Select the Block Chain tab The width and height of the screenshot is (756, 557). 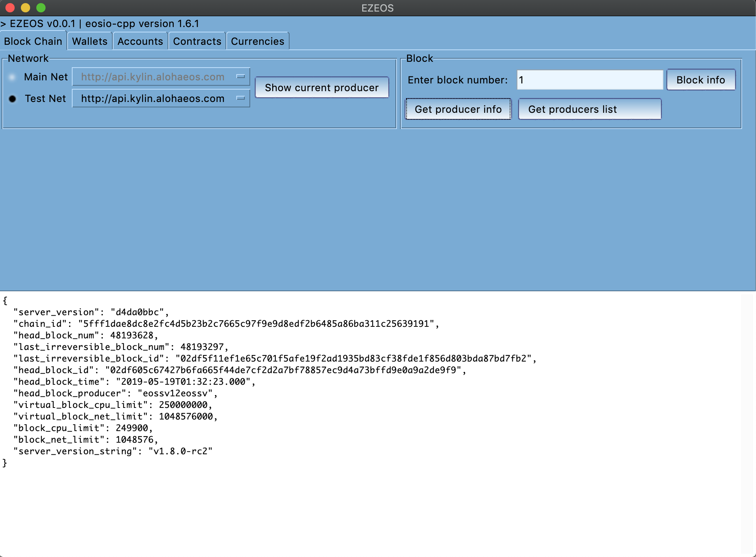pyautogui.click(x=33, y=41)
